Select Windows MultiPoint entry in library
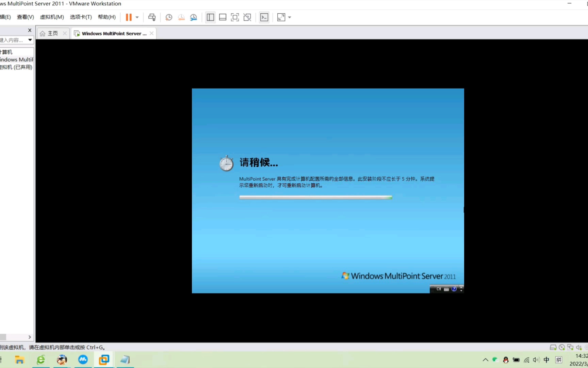 (x=17, y=60)
